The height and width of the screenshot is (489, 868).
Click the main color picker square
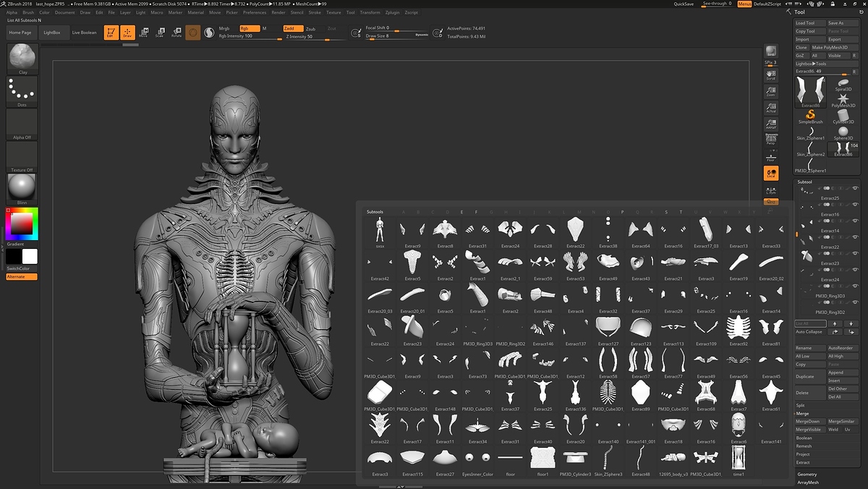point(22,224)
